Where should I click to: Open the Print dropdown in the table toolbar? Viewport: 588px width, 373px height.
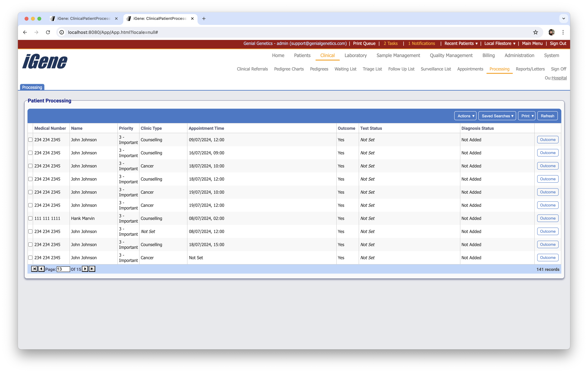(x=526, y=116)
